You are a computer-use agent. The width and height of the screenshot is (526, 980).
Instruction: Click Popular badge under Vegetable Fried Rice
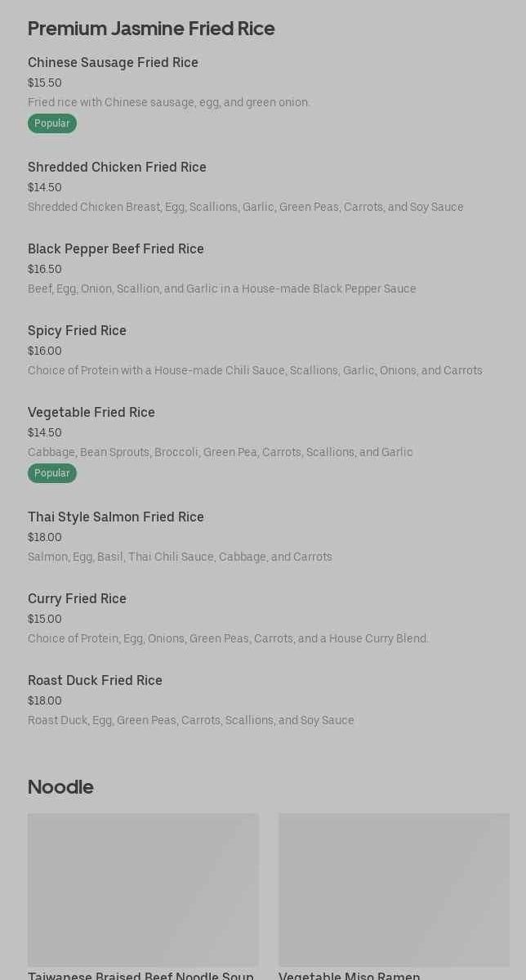(52, 473)
